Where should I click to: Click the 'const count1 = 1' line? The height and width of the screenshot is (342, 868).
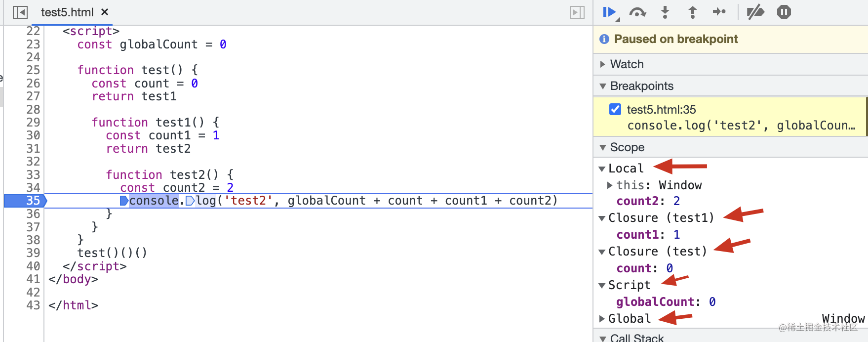[162, 135]
